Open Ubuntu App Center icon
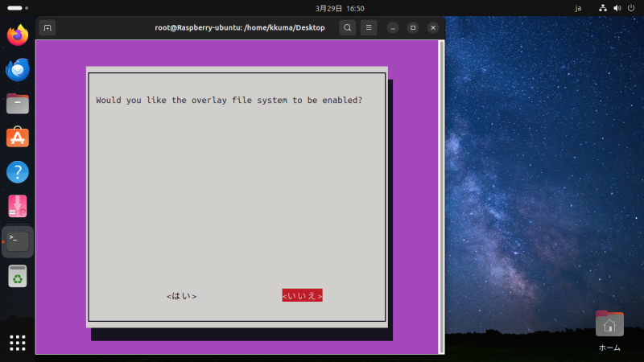This screenshot has height=362, width=644. 18,138
